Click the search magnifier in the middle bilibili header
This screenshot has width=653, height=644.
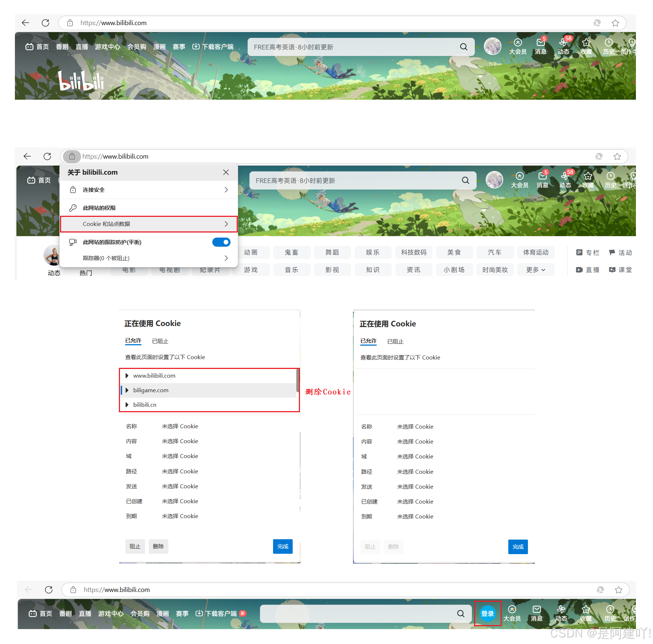[465, 180]
